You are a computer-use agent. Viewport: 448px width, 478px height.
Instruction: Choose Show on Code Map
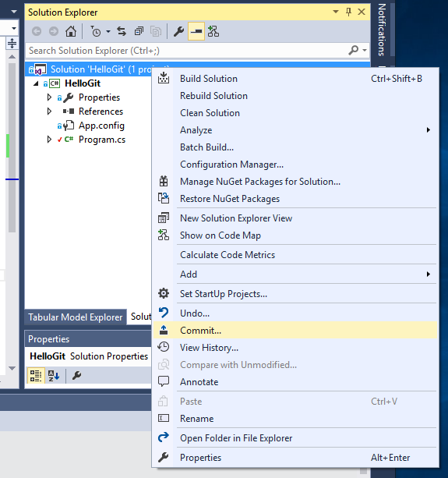[295, 235]
